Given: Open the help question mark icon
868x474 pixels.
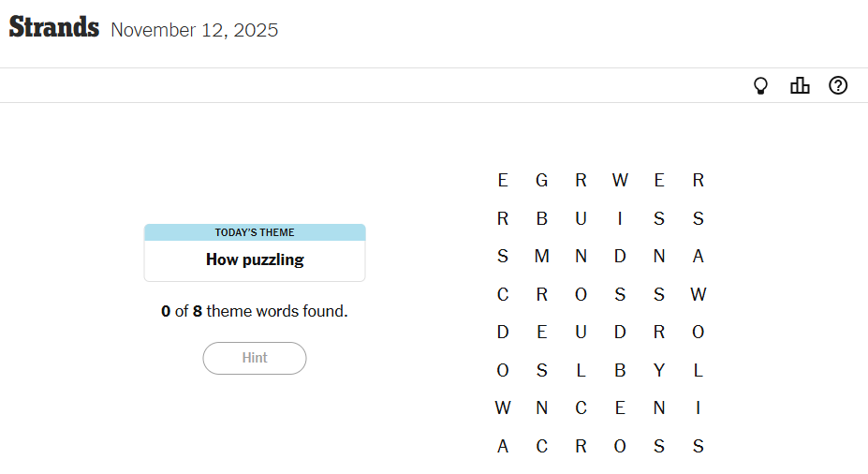Looking at the screenshot, I should pos(838,86).
